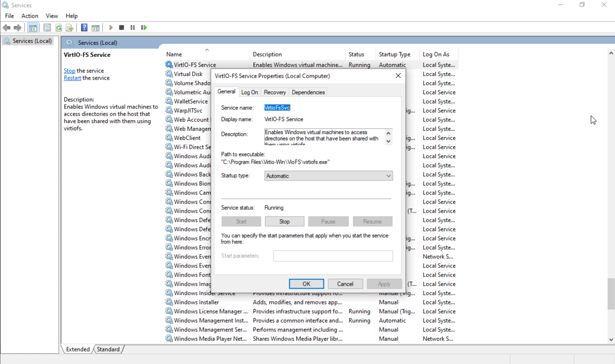
Task: Restart the service with the restart toolbar icon
Action: pyautogui.click(x=144, y=27)
